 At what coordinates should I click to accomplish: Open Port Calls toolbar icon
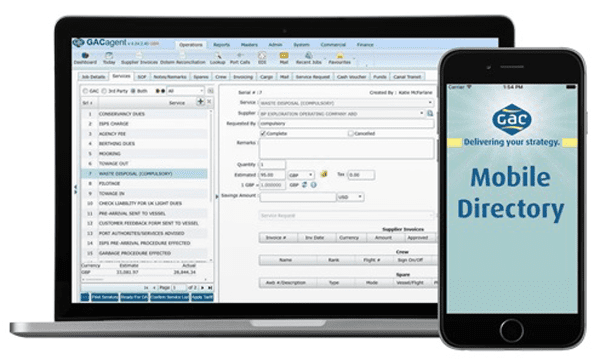[240, 56]
